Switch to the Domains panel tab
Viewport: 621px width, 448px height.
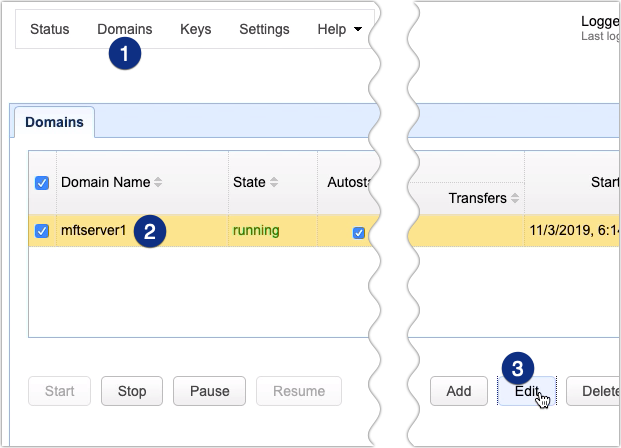pos(53,123)
